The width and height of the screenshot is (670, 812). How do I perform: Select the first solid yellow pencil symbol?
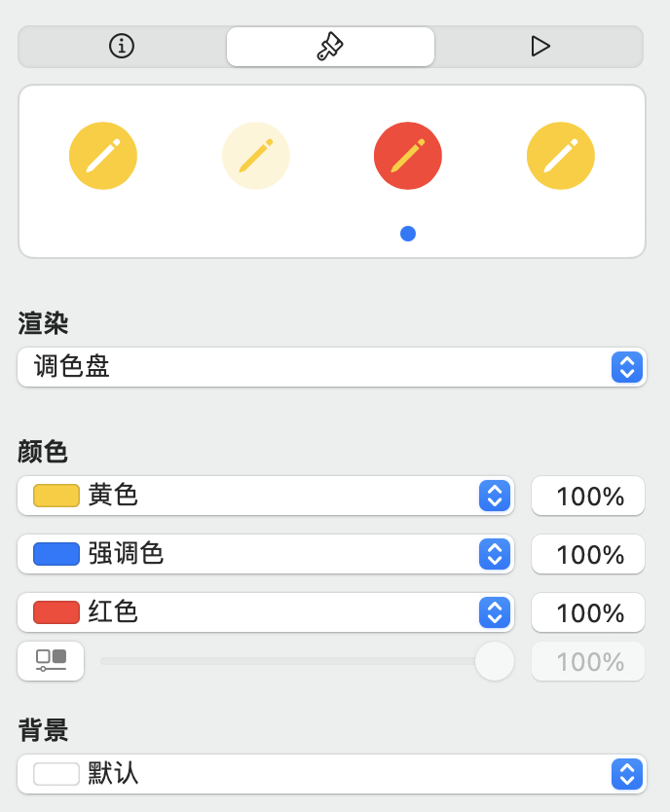click(103, 156)
